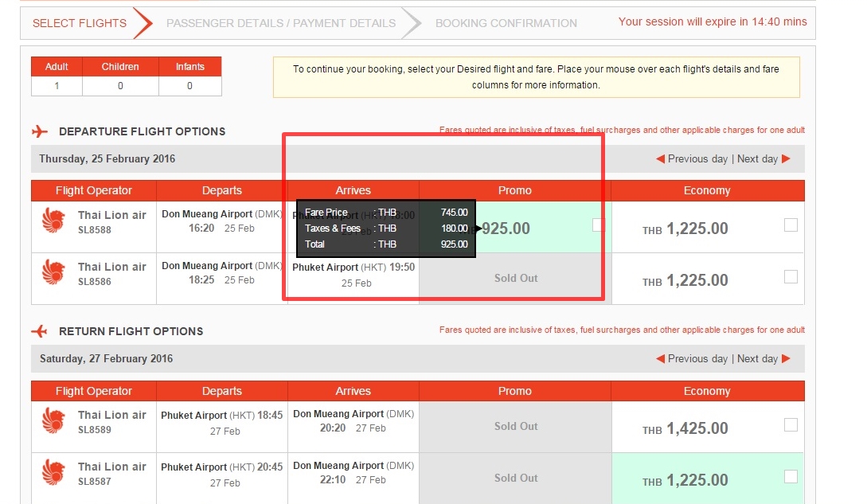Click Thai Lion air logo for SL8588
867x504 pixels.
point(53,221)
